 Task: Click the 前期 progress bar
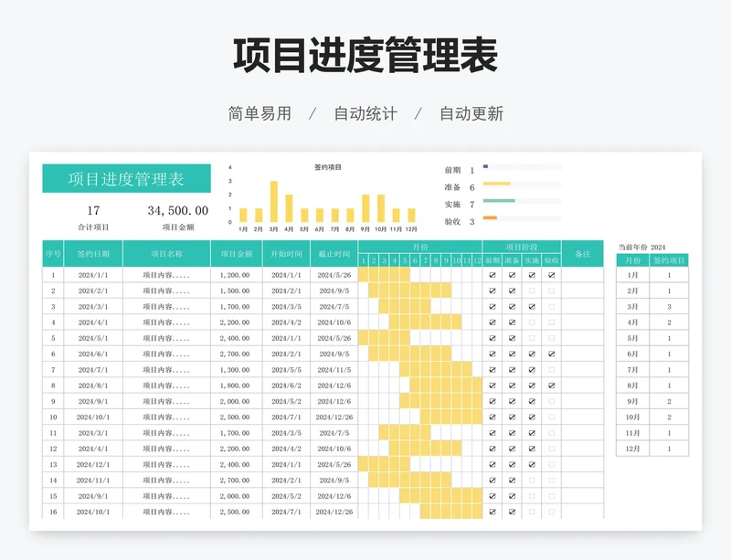522,166
